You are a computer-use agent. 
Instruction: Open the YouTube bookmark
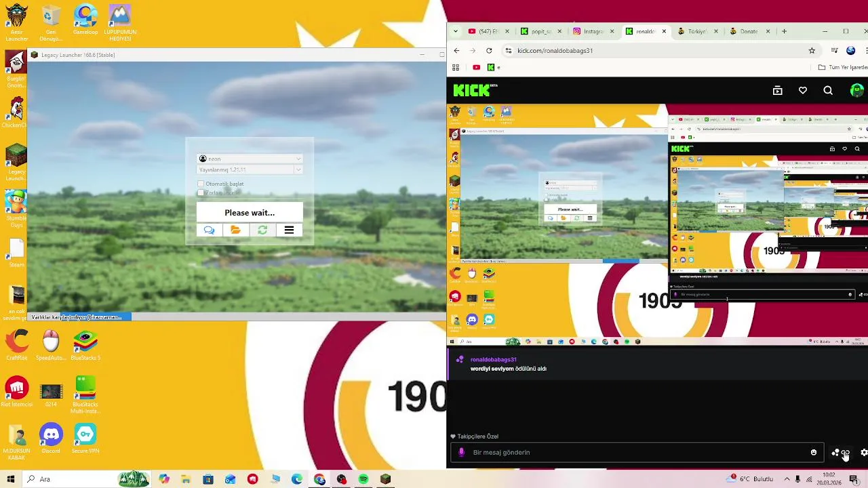click(x=476, y=68)
